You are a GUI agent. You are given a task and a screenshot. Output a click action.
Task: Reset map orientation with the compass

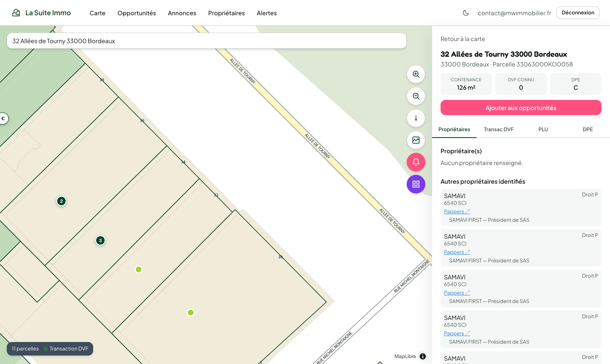point(416,118)
